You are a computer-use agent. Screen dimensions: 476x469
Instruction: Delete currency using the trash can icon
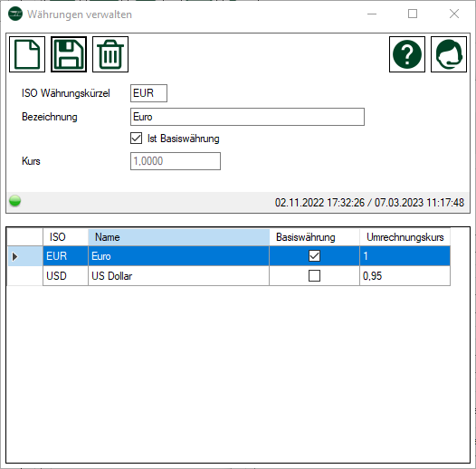pyautogui.click(x=110, y=54)
